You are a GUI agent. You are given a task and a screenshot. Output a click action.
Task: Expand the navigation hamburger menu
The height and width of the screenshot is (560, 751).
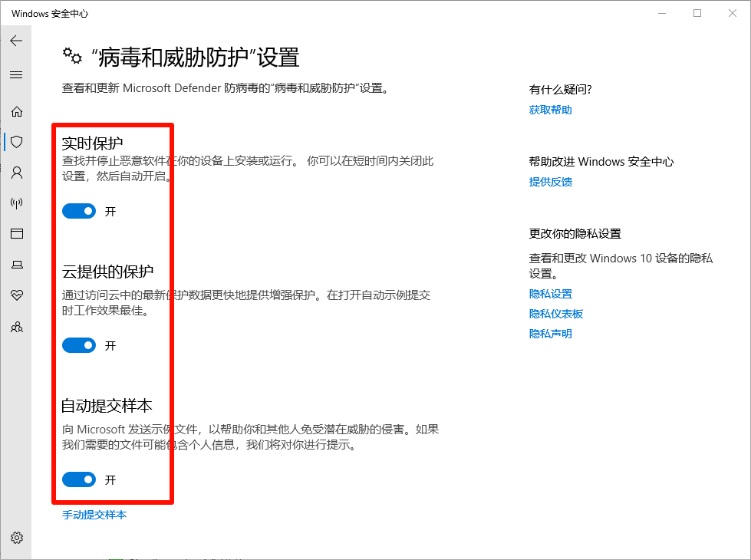(x=17, y=74)
